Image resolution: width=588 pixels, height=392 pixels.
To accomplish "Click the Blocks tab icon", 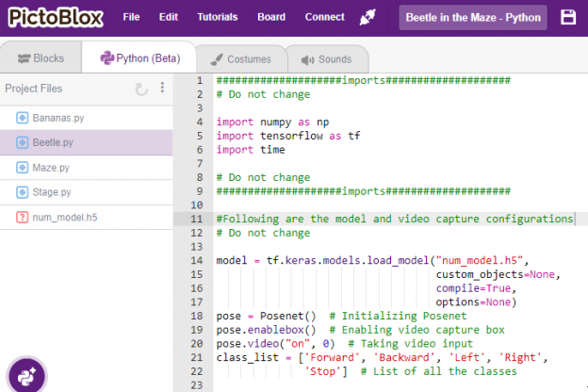I will click(x=24, y=58).
